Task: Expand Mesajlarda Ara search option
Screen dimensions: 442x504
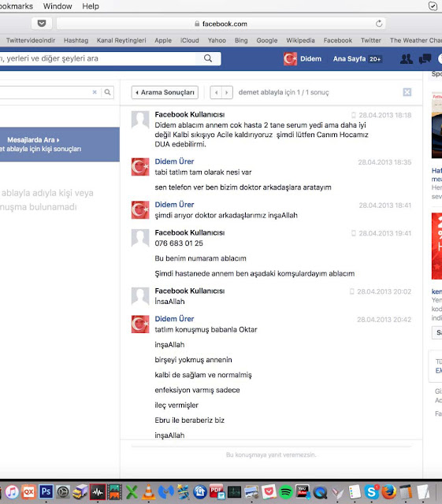Action: click(33, 140)
